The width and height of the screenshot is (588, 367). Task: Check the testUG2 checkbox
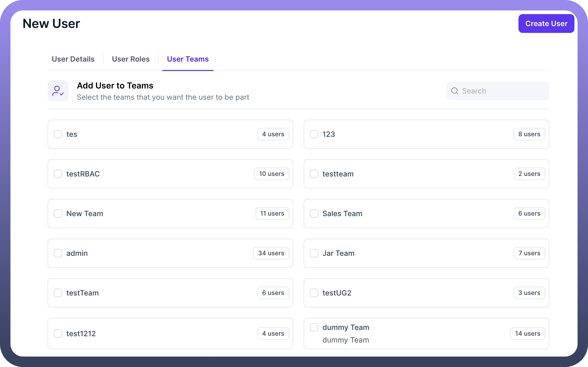coord(314,293)
